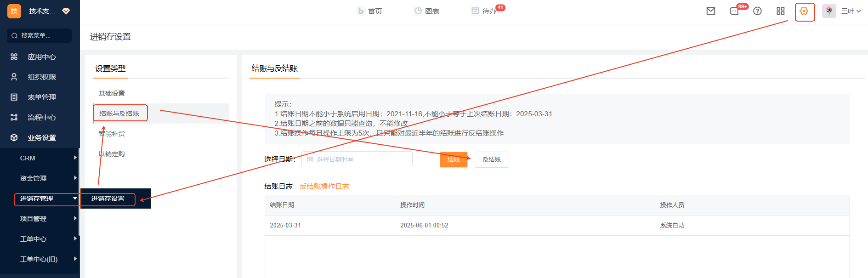This screenshot has width=868, height=278.
Task: Click the 首页 home icon
Action: tap(361, 11)
